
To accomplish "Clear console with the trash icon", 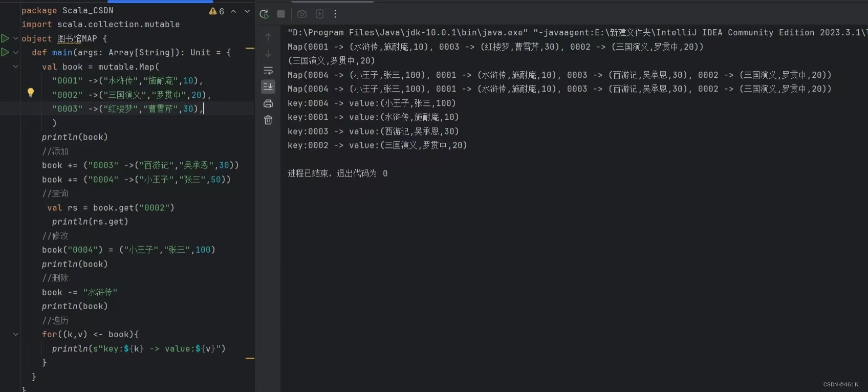I will 268,120.
